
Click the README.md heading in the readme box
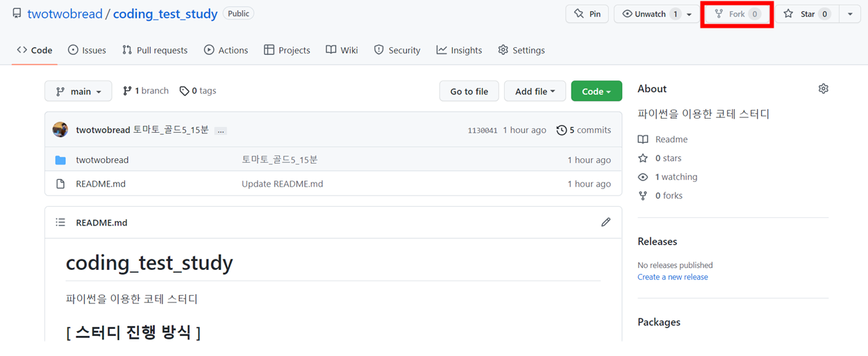coord(101,223)
